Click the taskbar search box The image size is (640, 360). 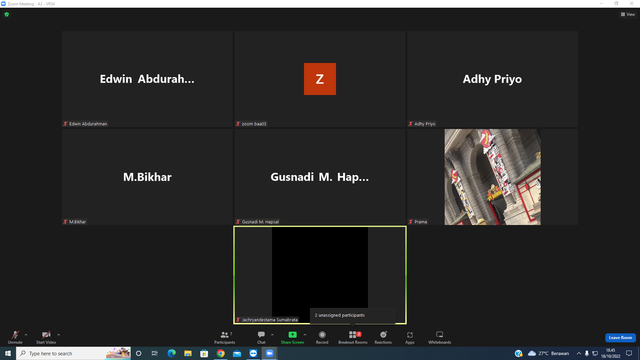(73, 353)
